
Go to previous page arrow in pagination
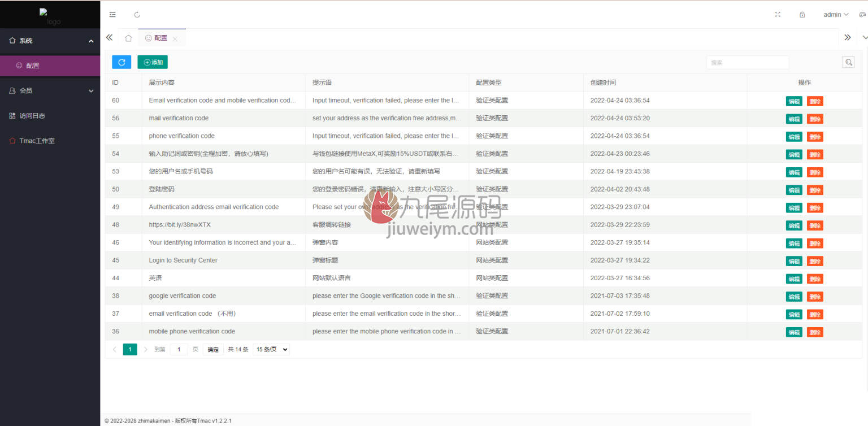115,349
